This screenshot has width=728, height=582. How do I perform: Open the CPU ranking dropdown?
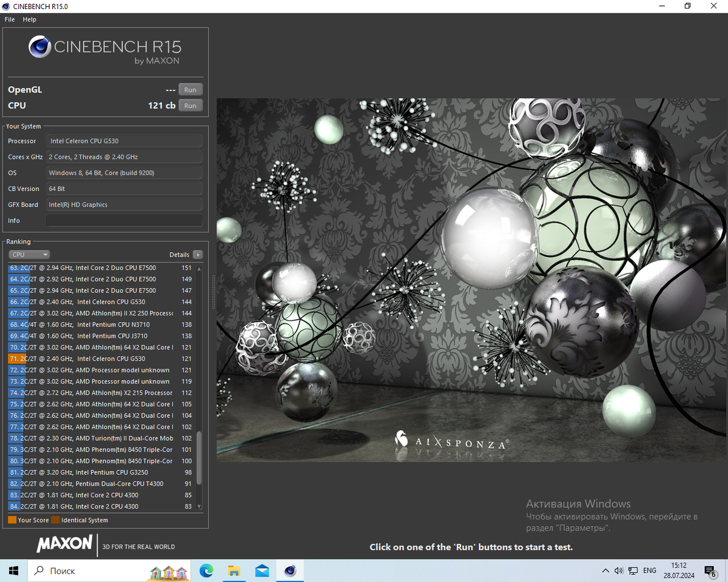(29, 255)
